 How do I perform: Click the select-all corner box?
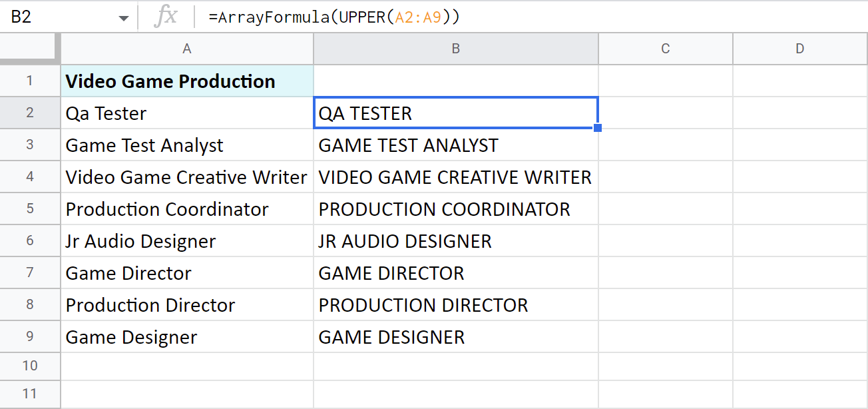tap(30, 49)
